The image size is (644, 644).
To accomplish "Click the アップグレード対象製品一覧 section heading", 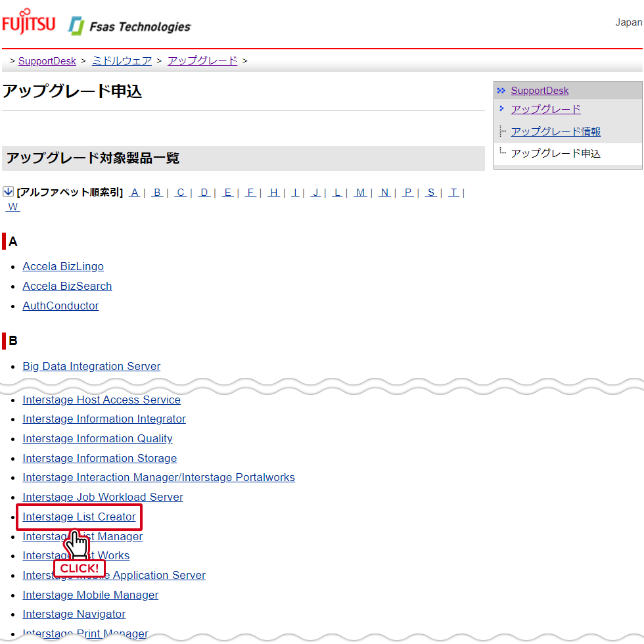I will coord(93,158).
